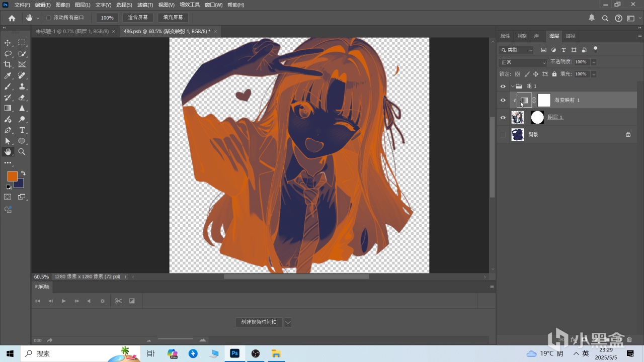The height and width of the screenshot is (362, 644).
Task: Click the timeline zoom slider
Action: 176,339
